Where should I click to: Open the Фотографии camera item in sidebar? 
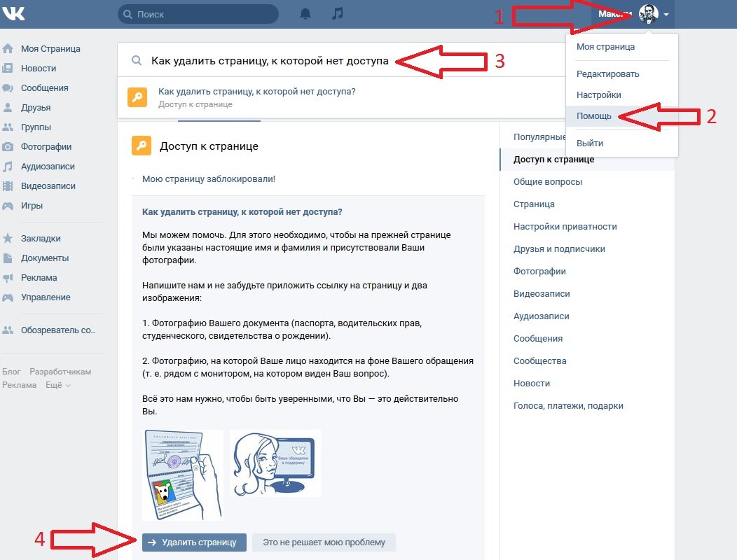click(x=46, y=146)
